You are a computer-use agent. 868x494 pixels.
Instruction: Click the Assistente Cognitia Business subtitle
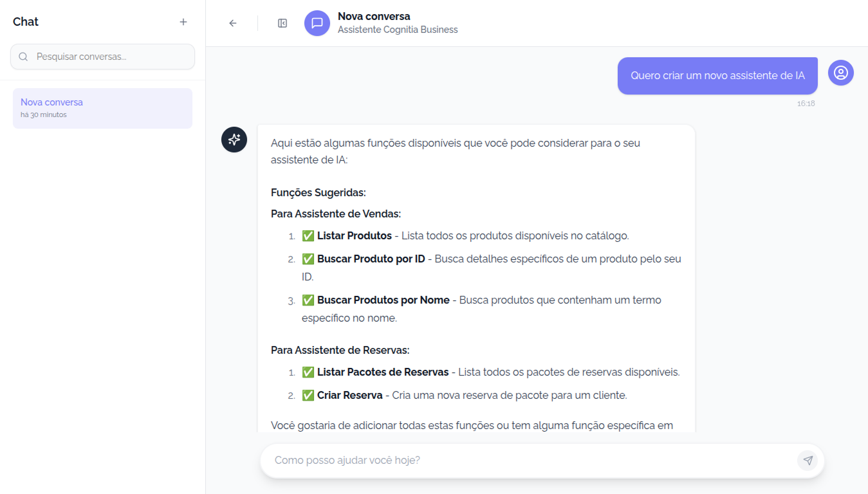[x=397, y=29]
